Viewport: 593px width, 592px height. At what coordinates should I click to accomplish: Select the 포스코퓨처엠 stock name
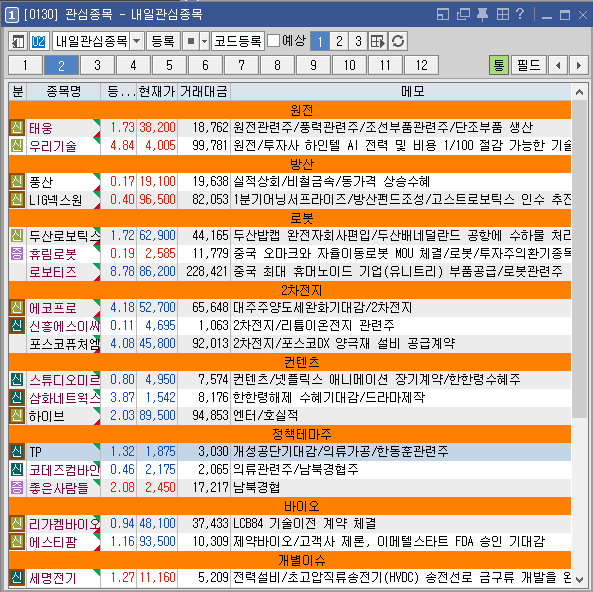(64, 344)
